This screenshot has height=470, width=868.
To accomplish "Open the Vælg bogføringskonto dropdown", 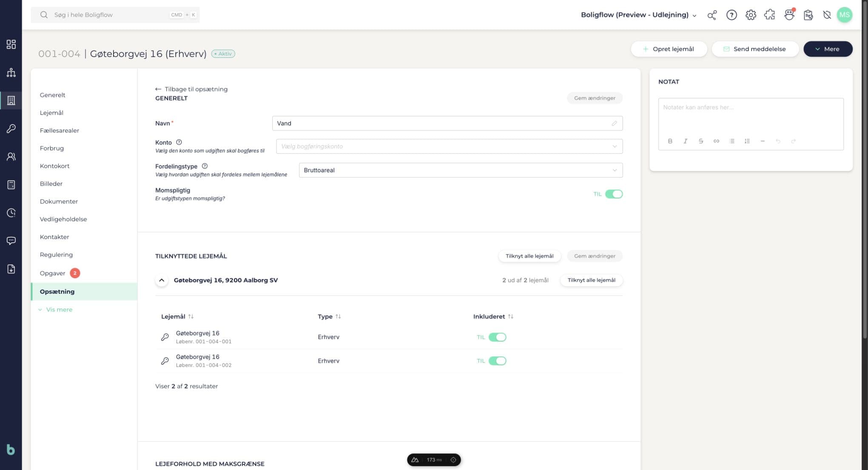I will (449, 146).
